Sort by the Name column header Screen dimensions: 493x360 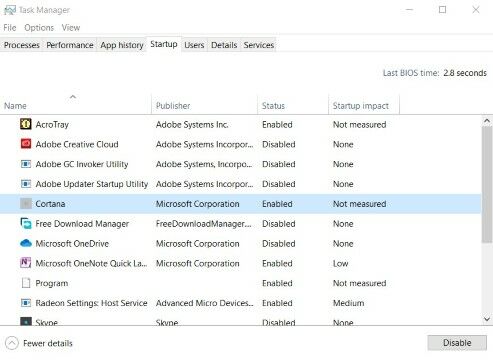pyautogui.click(x=76, y=106)
